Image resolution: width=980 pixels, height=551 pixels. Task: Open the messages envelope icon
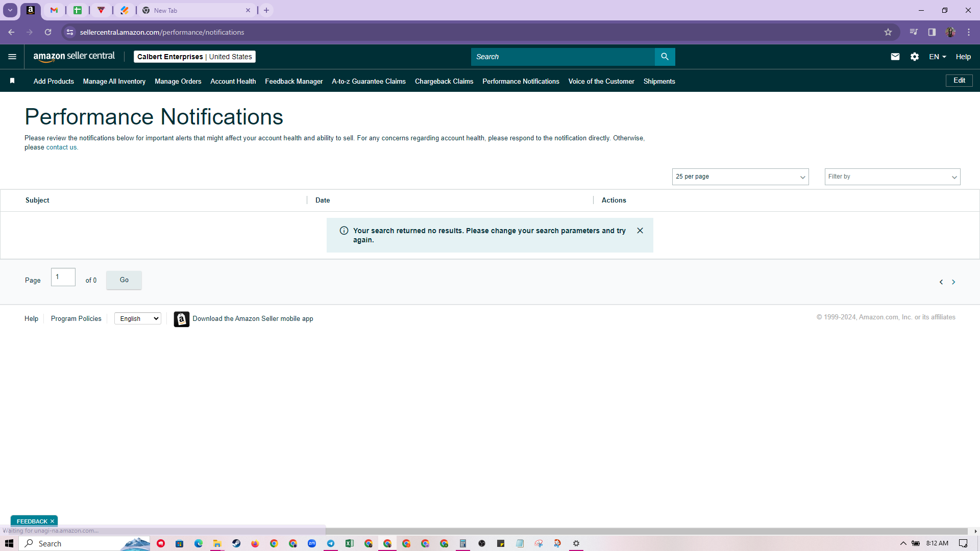[x=895, y=57]
